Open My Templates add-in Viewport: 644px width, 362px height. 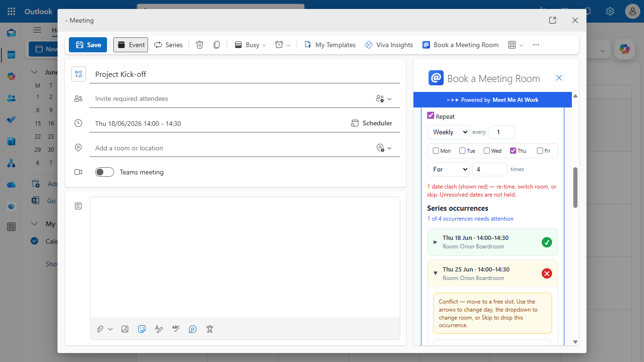pos(330,45)
